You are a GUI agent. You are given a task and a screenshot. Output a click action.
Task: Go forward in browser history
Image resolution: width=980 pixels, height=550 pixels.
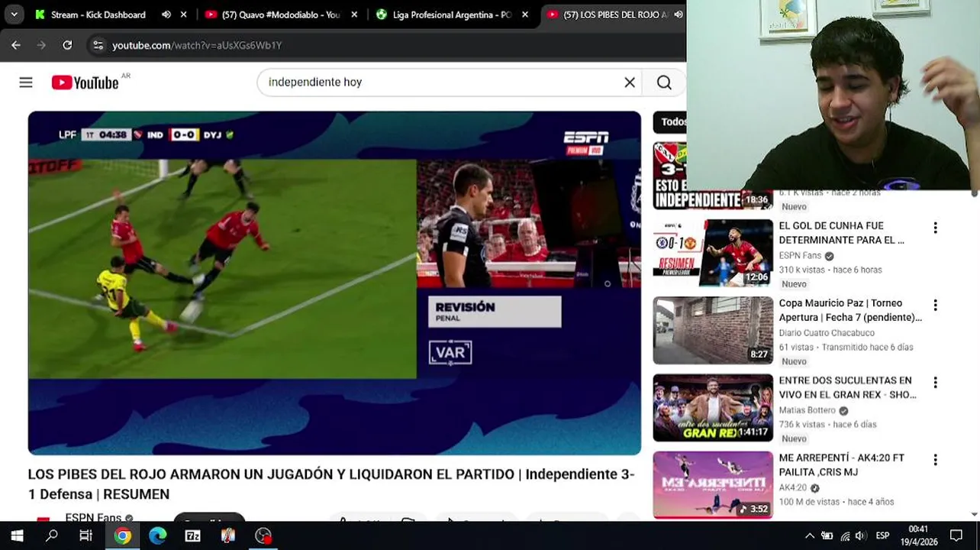click(x=42, y=45)
